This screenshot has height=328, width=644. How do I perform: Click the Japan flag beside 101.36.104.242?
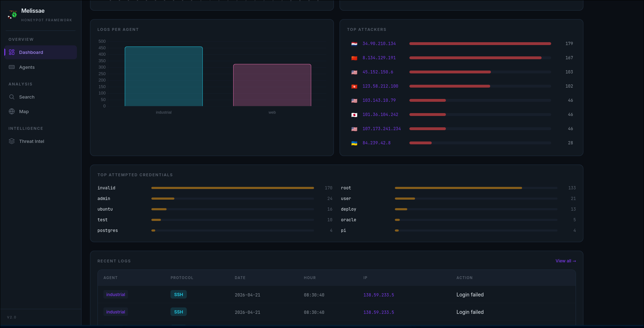(x=354, y=115)
